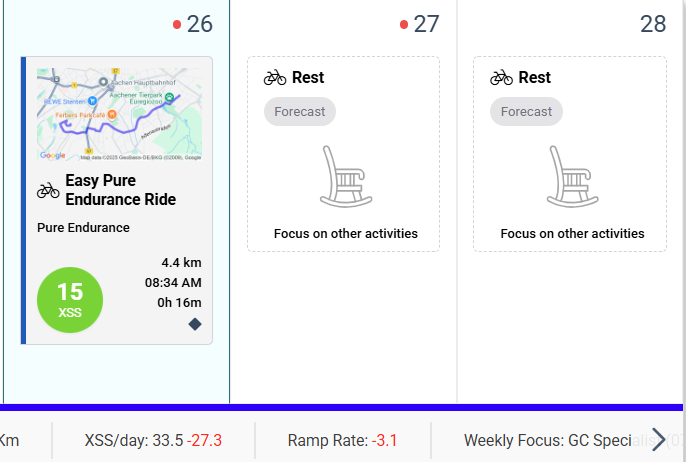
Task: Open the route map thumbnail on day 26
Action: coord(119,114)
